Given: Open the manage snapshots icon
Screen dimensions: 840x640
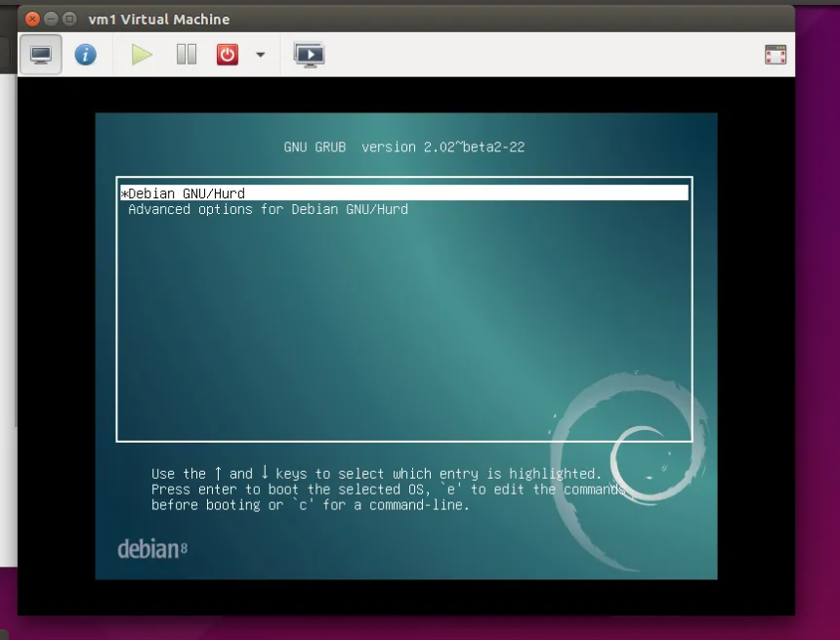Looking at the screenshot, I should pyautogui.click(x=309, y=55).
